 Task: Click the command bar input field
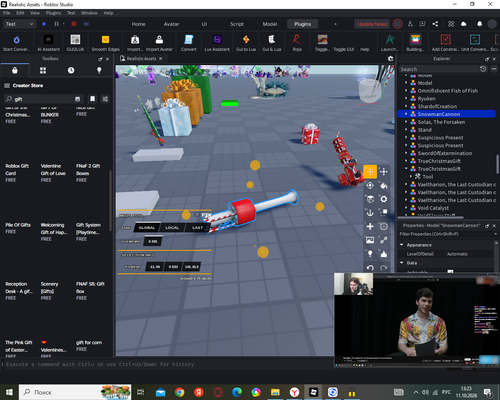[x=167, y=364]
